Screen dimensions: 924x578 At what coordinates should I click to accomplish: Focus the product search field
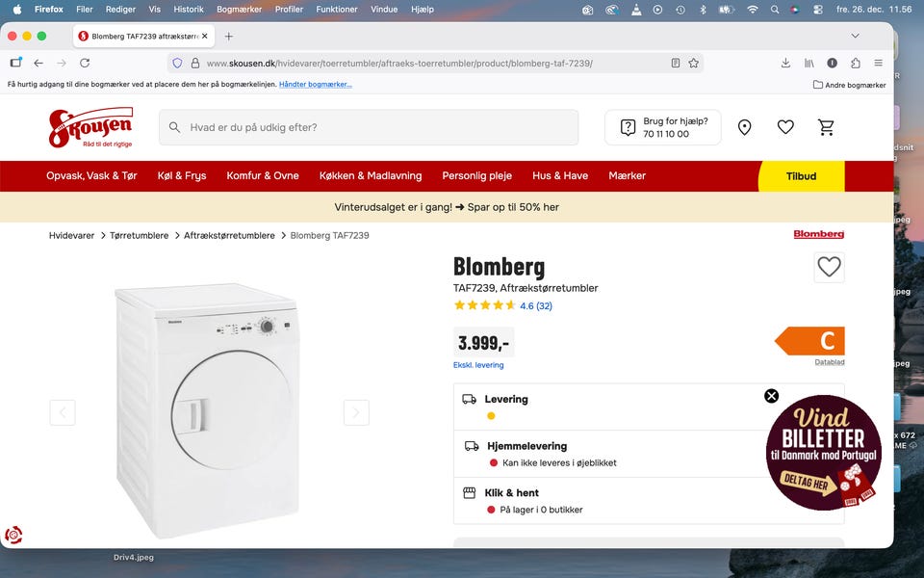369,127
